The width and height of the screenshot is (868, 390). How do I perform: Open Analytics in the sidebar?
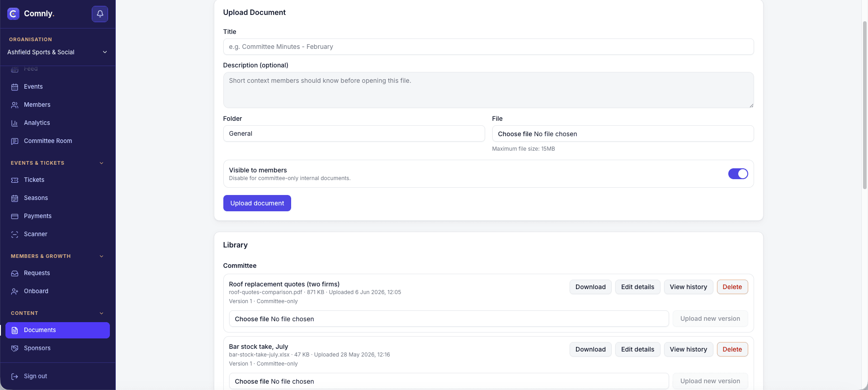point(57,123)
